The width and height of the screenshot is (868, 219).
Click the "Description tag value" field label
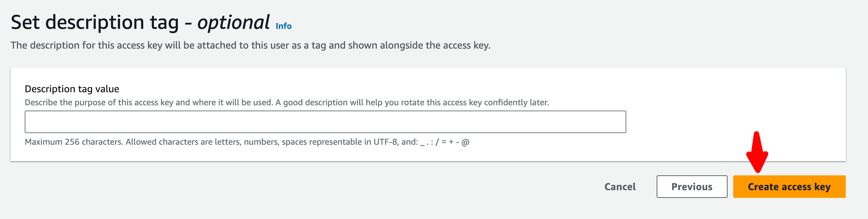click(72, 89)
